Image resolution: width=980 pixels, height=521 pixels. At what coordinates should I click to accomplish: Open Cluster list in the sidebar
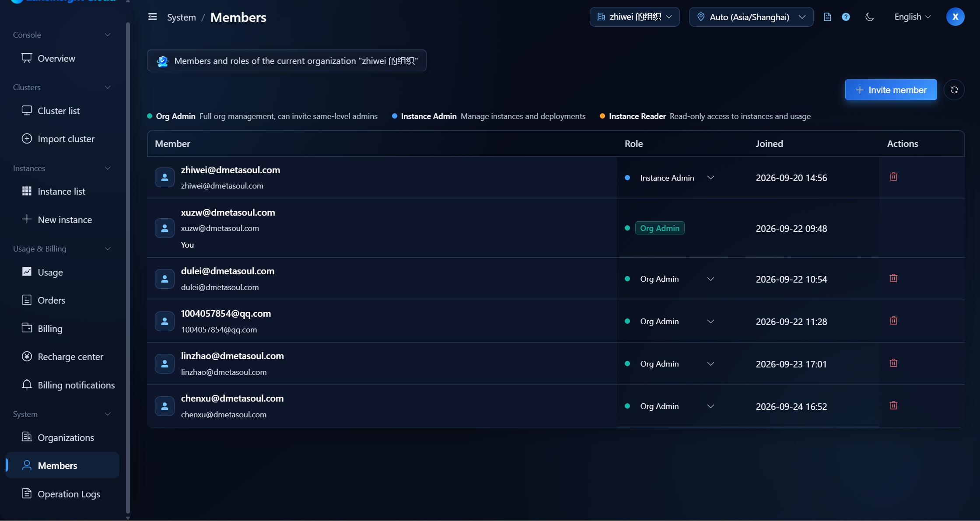pos(62,111)
